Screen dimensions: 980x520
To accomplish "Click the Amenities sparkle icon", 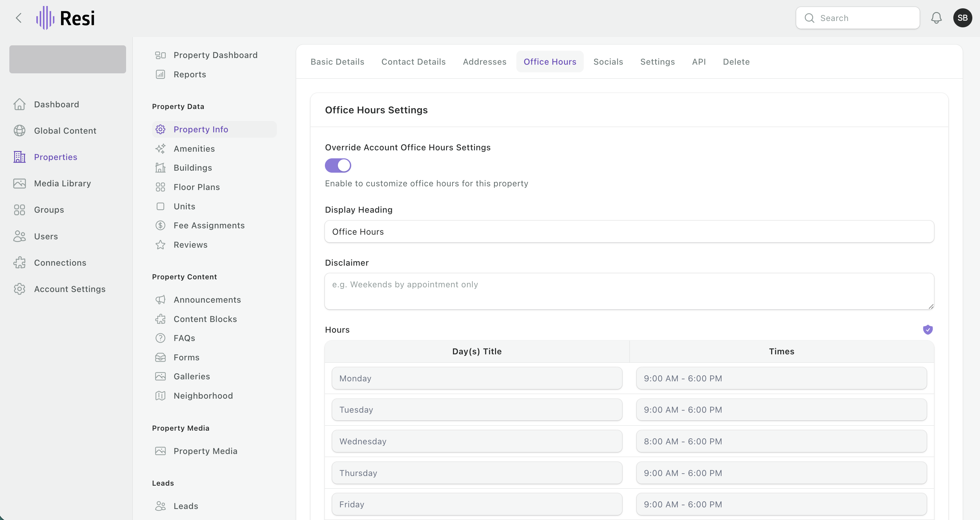I will (160, 149).
